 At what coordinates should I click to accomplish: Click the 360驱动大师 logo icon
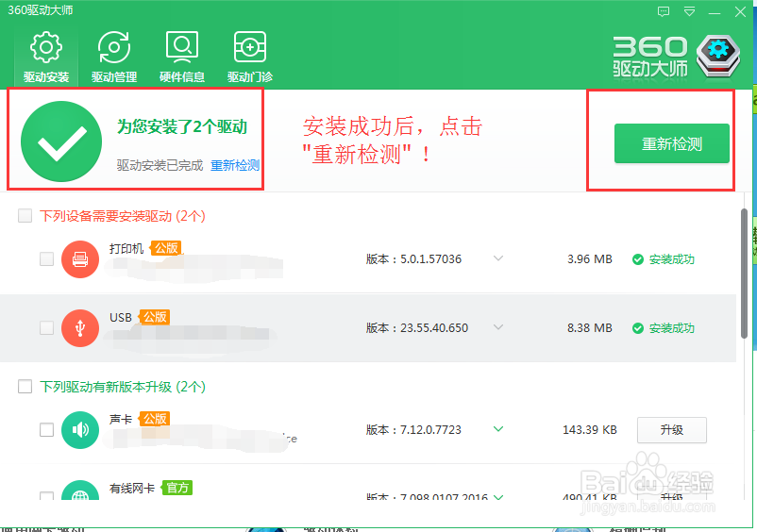click(x=718, y=56)
